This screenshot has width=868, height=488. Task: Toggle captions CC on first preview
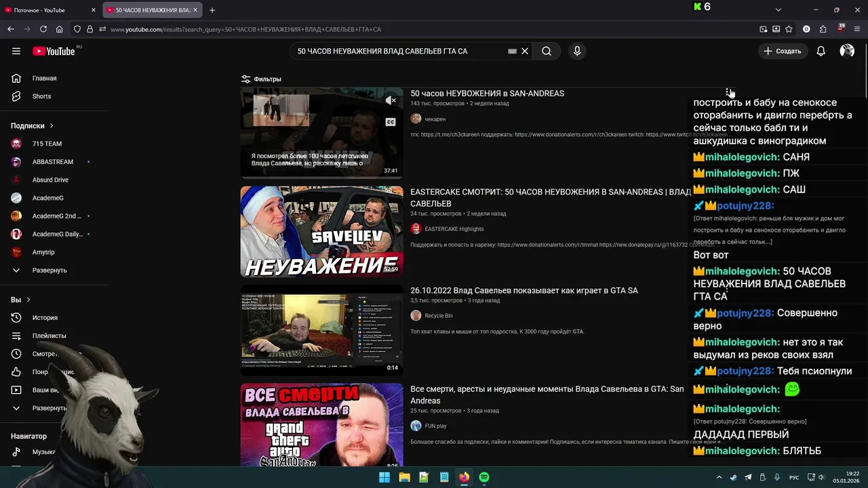(x=391, y=122)
